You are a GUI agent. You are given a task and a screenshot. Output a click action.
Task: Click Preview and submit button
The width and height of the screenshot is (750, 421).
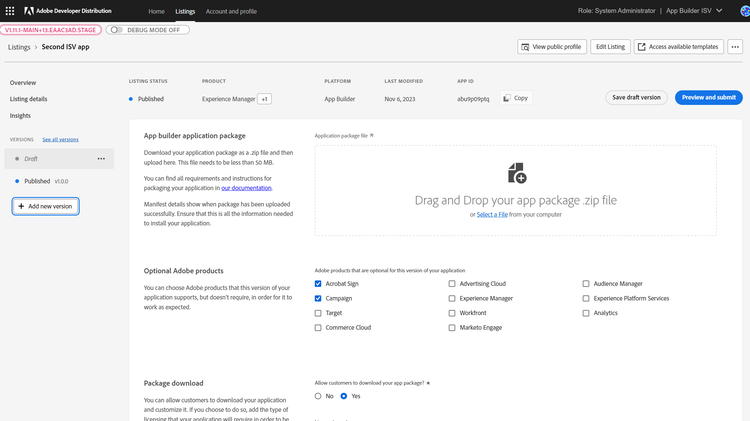coord(709,98)
